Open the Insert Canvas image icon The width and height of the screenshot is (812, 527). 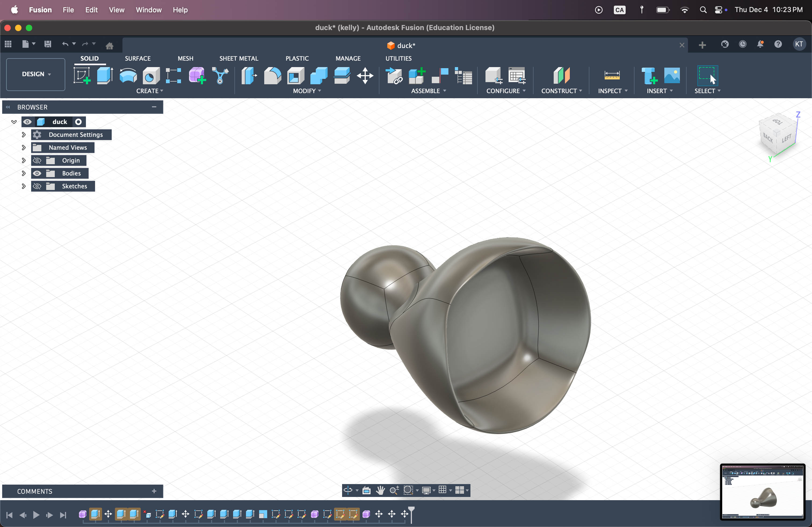(x=672, y=75)
